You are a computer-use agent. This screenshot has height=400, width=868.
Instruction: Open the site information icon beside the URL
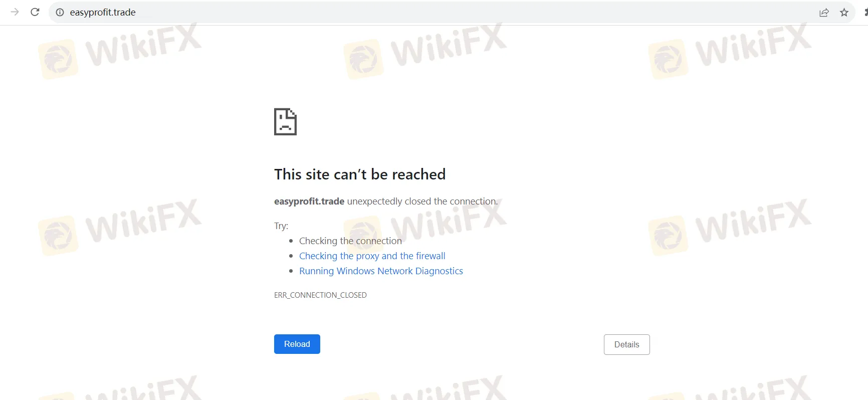coord(60,13)
